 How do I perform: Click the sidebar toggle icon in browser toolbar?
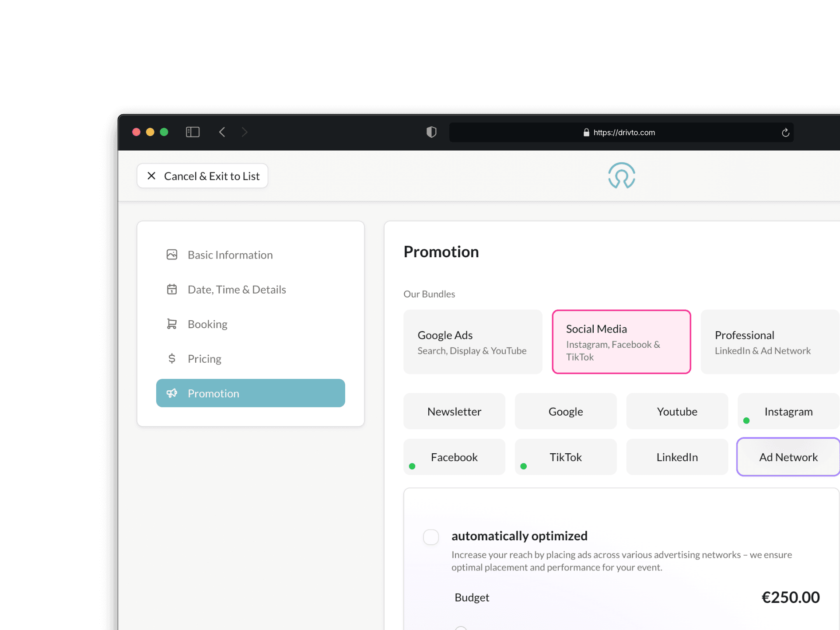tap(192, 132)
